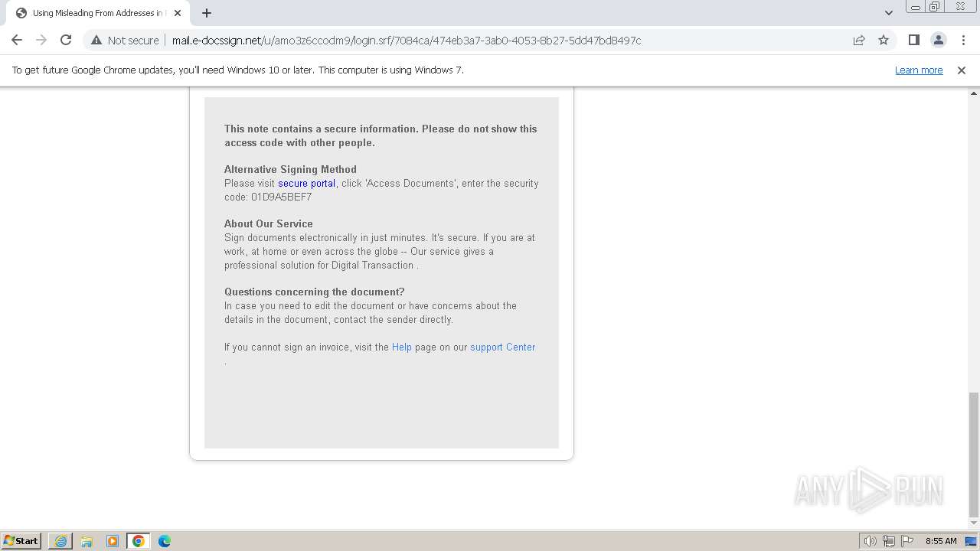
Task: Show the system clock 8:55 AM
Action: pyautogui.click(x=941, y=541)
